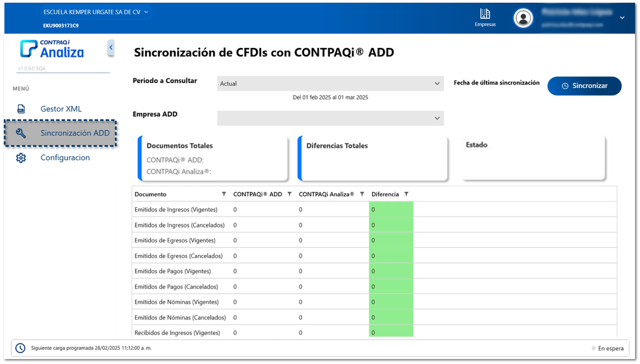Click the Fecha de última sincronización label
The image size is (640, 364).
pyautogui.click(x=496, y=82)
